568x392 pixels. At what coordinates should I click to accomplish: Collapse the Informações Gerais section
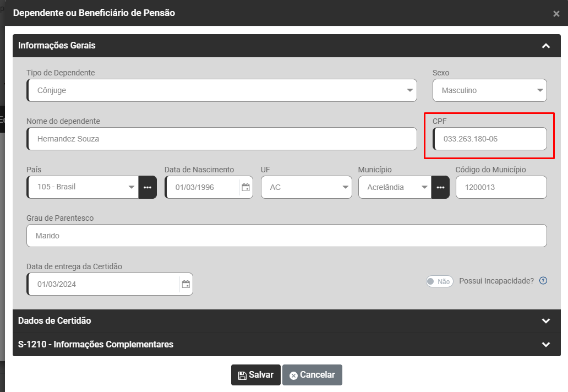(x=545, y=46)
